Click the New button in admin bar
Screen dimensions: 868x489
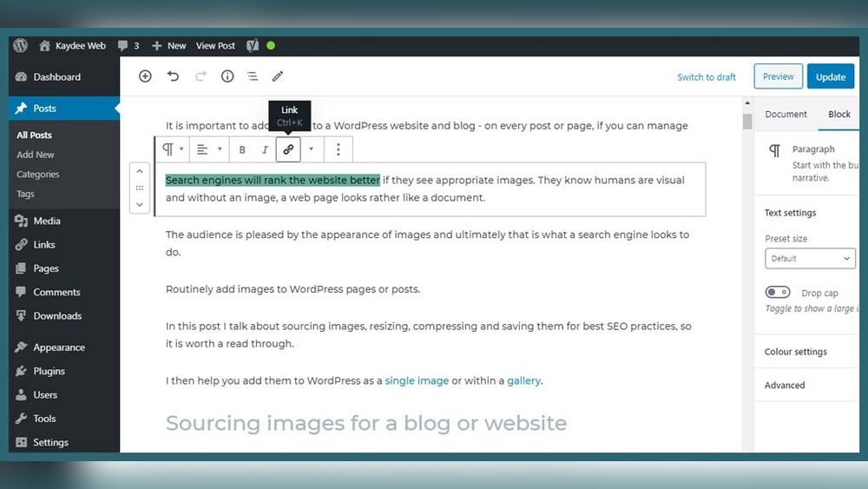coord(169,45)
